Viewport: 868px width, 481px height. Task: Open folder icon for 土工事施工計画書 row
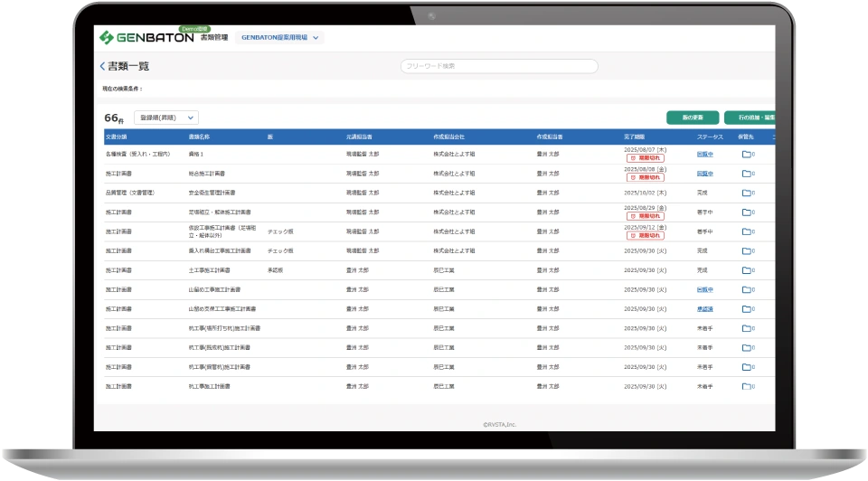tap(747, 270)
